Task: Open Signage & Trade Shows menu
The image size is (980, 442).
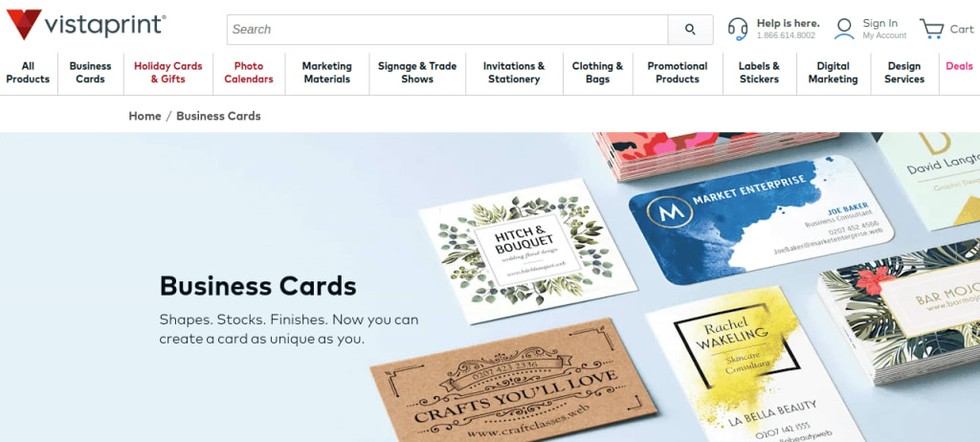Action: click(417, 73)
